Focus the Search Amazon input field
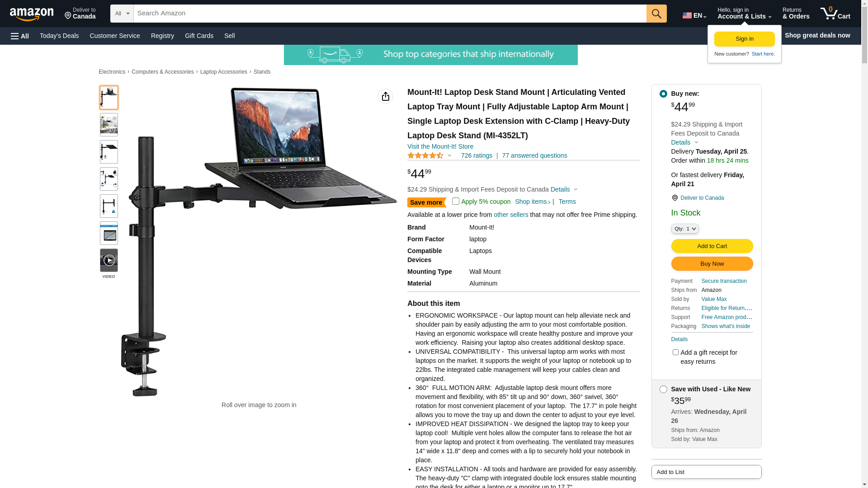The width and height of the screenshot is (868, 488). (390, 14)
